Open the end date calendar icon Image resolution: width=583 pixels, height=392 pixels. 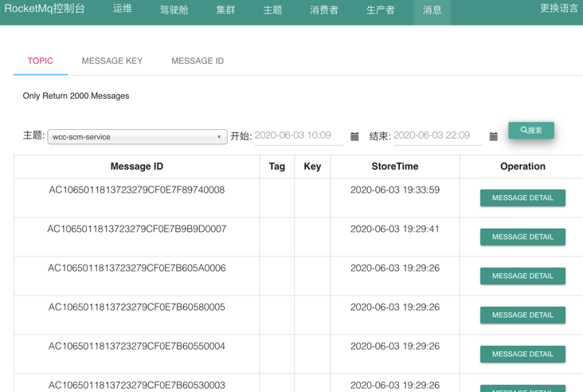pos(493,136)
